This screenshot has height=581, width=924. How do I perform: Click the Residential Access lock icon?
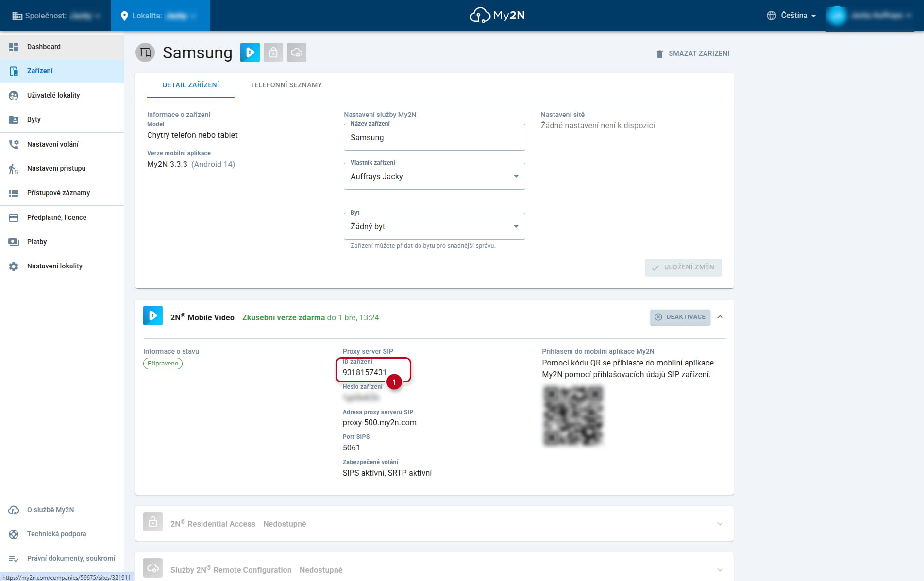tap(153, 522)
